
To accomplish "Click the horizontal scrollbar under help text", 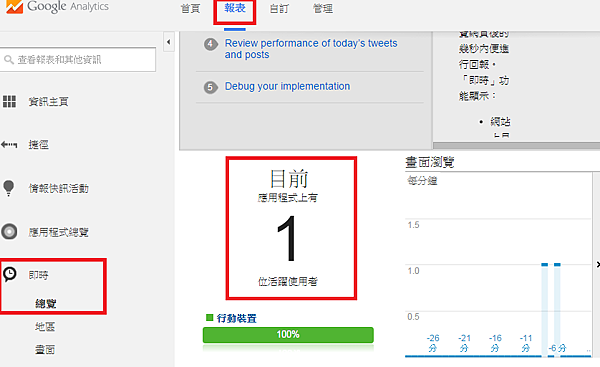I will click(x=516, y=145).
